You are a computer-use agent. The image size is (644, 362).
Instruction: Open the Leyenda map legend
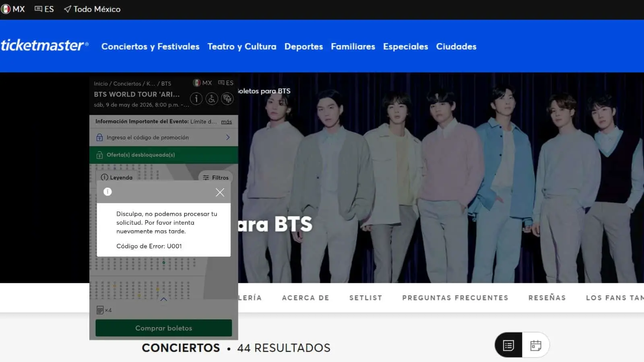117,177
